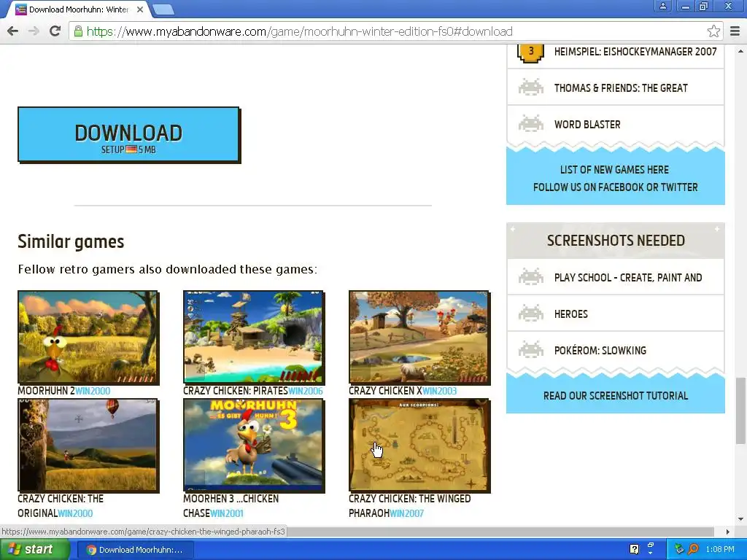The width and height of the screenshot is (747, 560).
Task: Click the 1:08 PM taskbar clock
Action: click(720, 550)
